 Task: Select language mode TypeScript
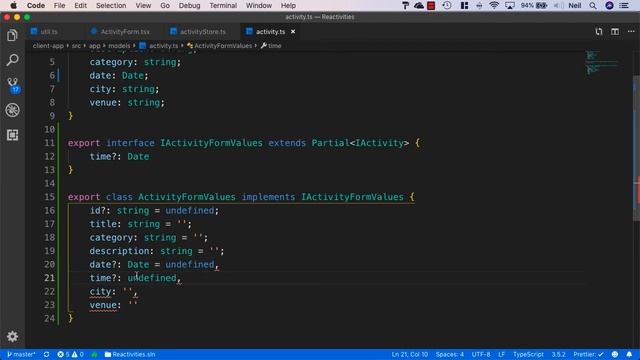pyautogui.click(x=528, y=354)
